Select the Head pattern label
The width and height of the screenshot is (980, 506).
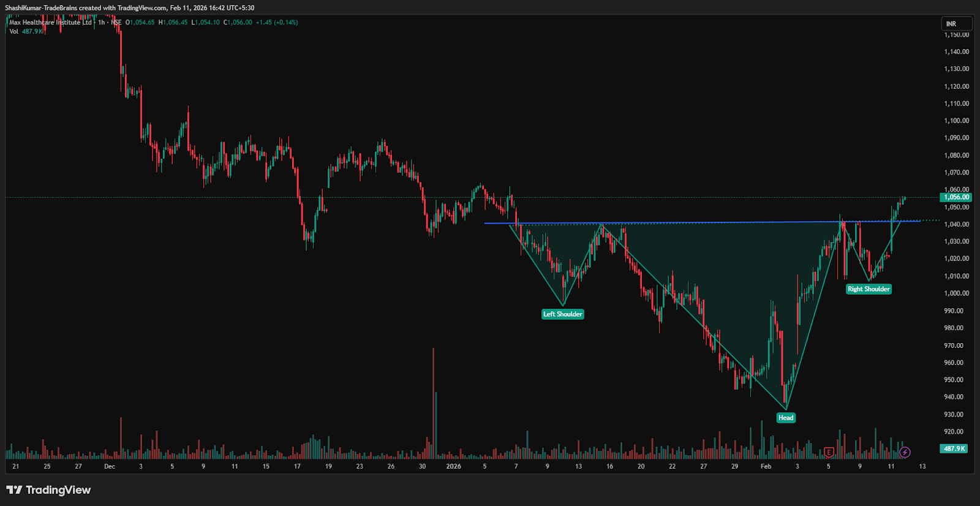click(x=785, y=418)
